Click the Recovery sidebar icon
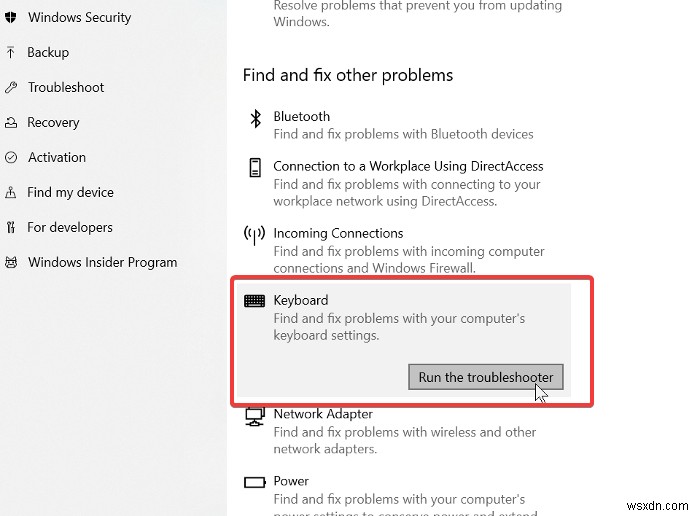The image size is (700, 516). (x=11, y=123)
